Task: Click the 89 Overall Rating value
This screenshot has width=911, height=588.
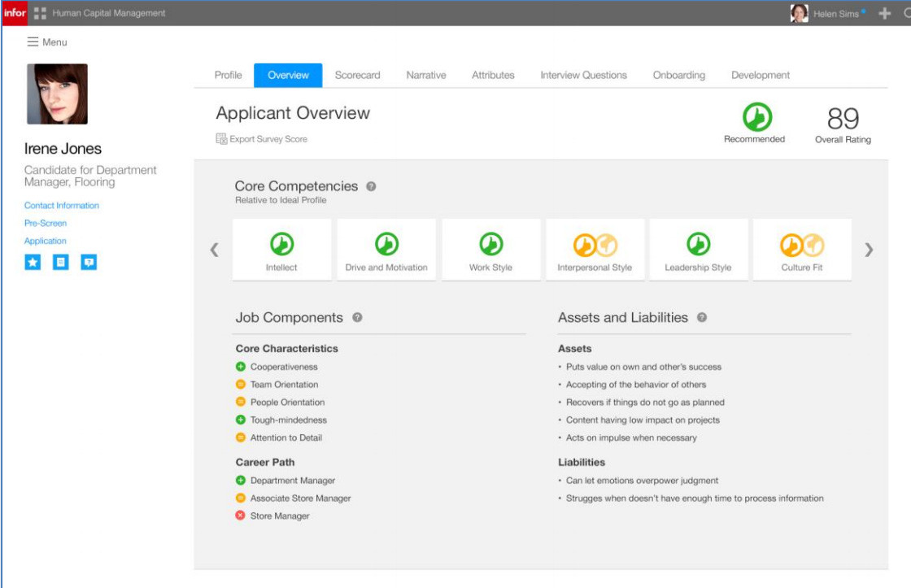Action: coord(843,119)
